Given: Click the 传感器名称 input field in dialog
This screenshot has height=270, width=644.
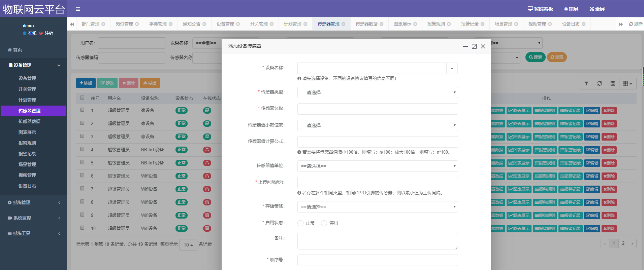Looking at the screenshot, I should click(377, 109).
